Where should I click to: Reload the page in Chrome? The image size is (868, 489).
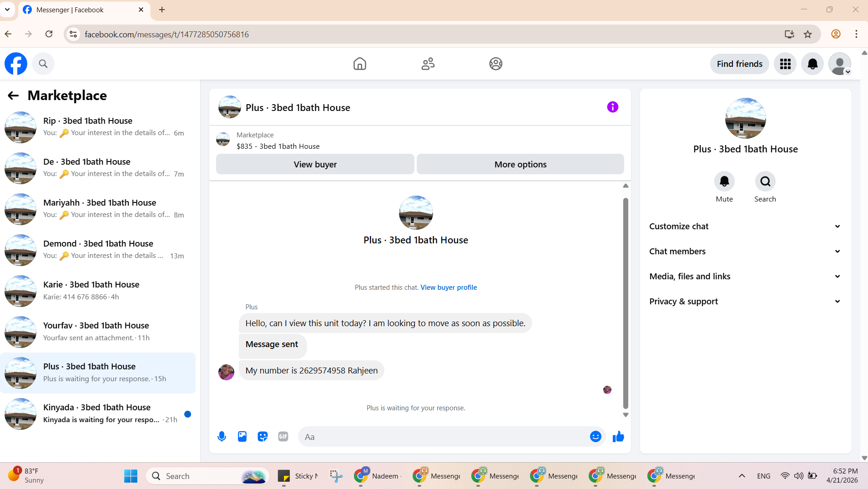coord(49,34)
